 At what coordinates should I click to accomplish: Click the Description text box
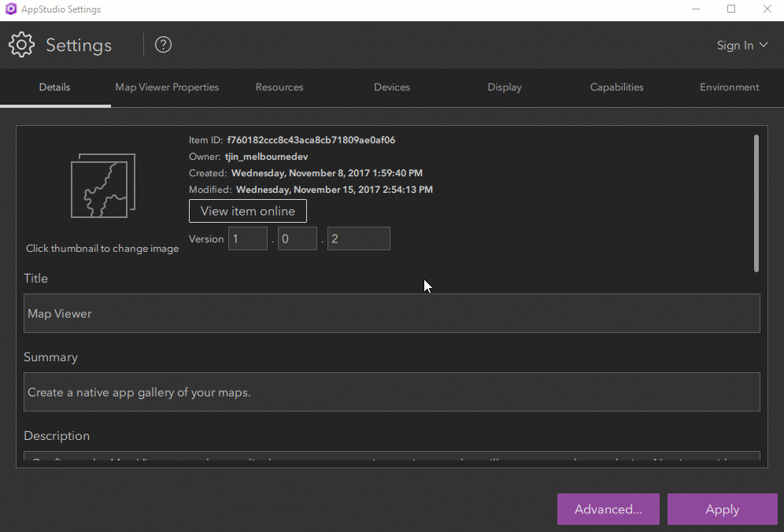(392, 456)
